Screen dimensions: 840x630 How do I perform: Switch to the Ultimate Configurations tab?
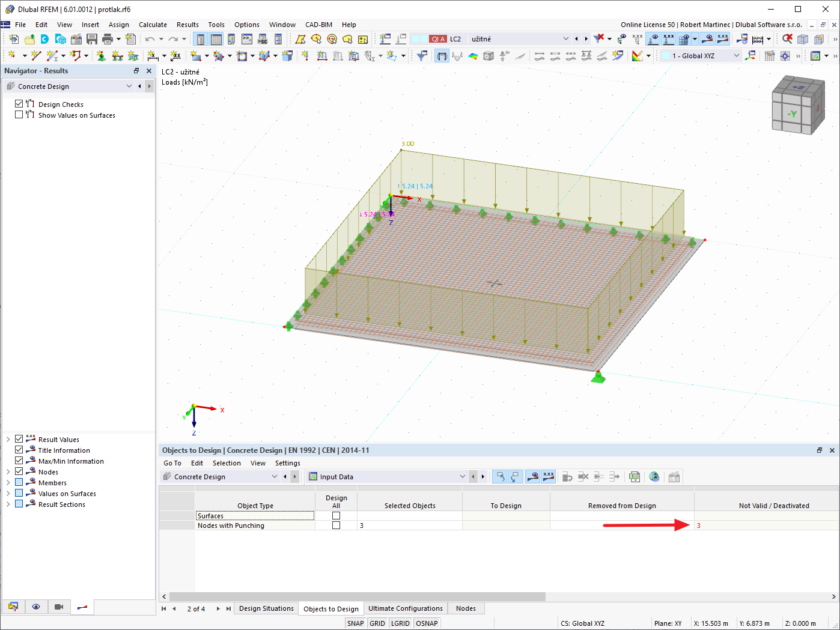coord(406,608)
